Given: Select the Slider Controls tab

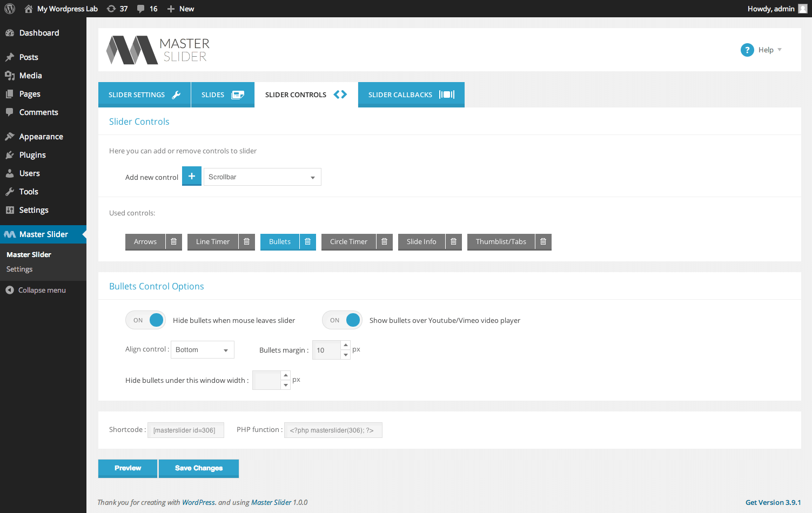Looking at the screenshot, I should (x=306, y=94).
